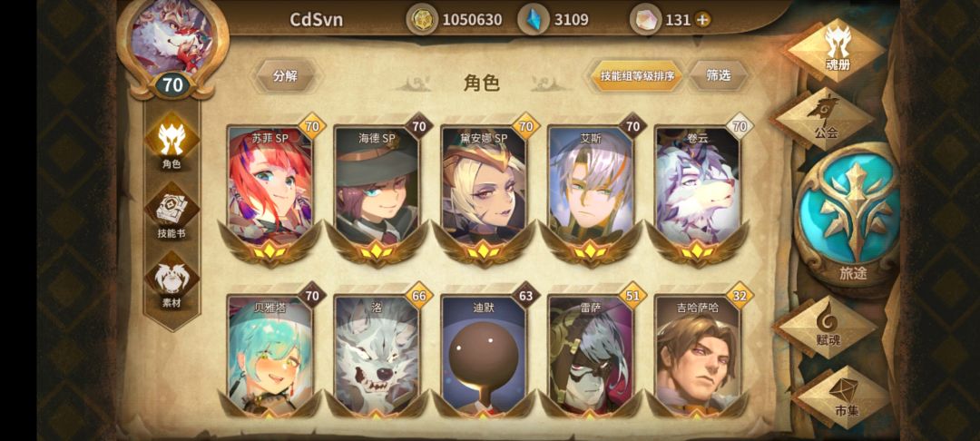Click the blue crystal currency icon
The width and height of the screenshot is (980, 441).
pyautogui.click(x=534, y=19)
